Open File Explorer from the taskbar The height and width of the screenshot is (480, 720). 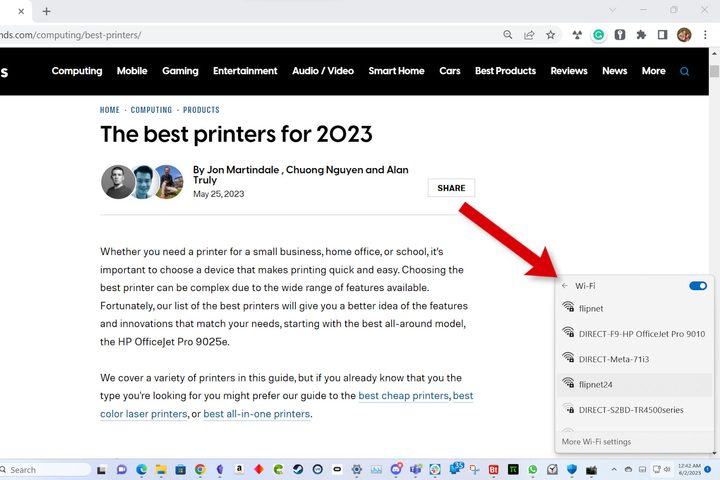(x=161, y=469)
